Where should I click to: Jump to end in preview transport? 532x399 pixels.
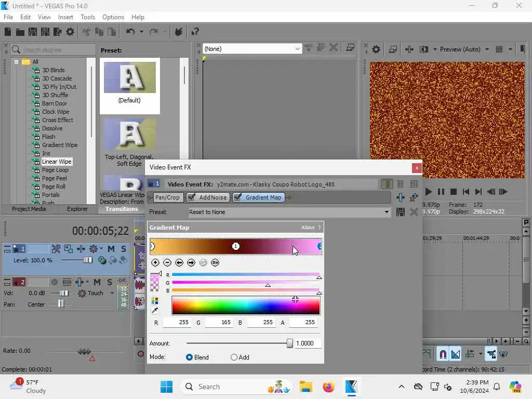(x=478, y=192)
